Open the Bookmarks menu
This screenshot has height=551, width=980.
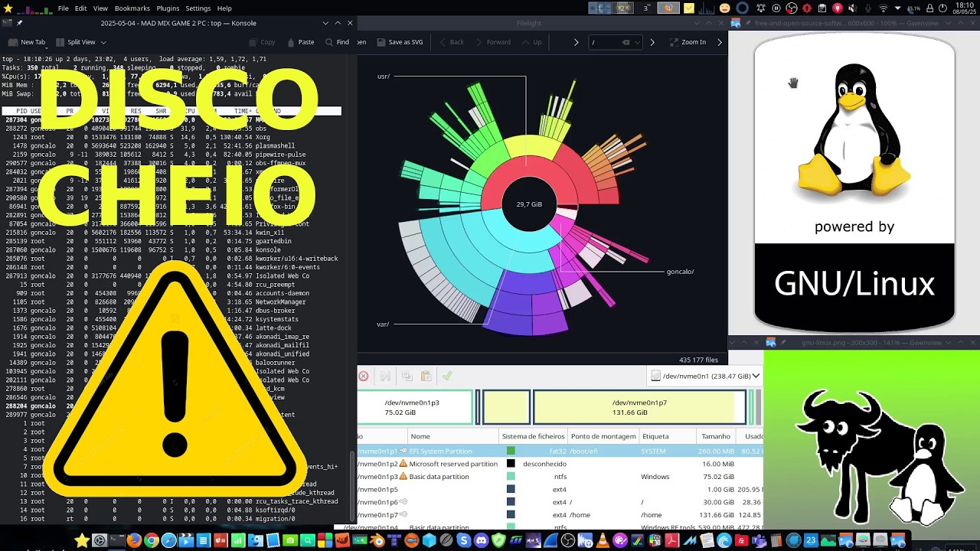click(132, 8)
